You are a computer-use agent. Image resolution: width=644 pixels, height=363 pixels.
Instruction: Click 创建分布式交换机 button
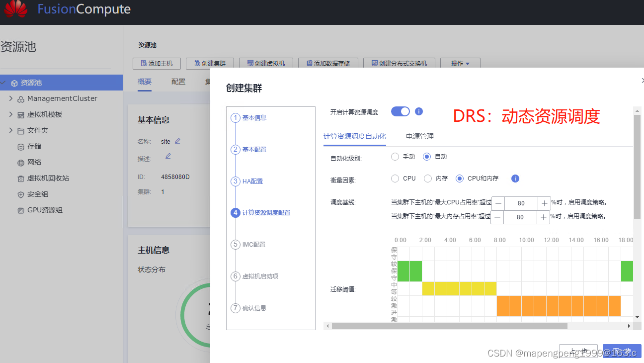pyautogui.click(x=399, y=64)
